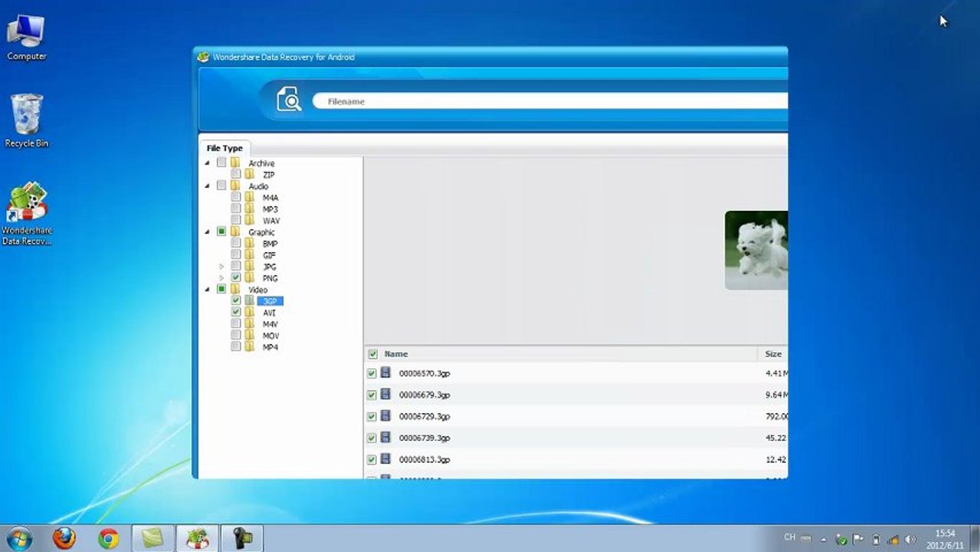Uncheck the 00006570.3gp file checkbox

[x=372, y=373]
